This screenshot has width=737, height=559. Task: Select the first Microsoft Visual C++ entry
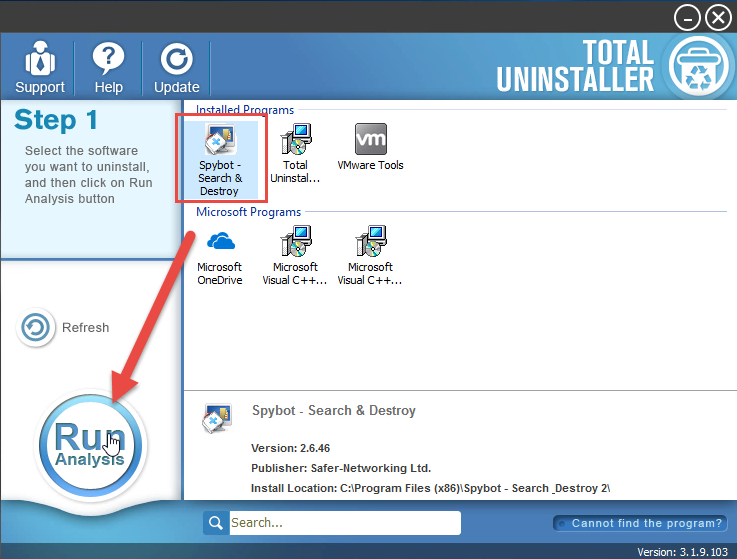(x=295, y=256)
